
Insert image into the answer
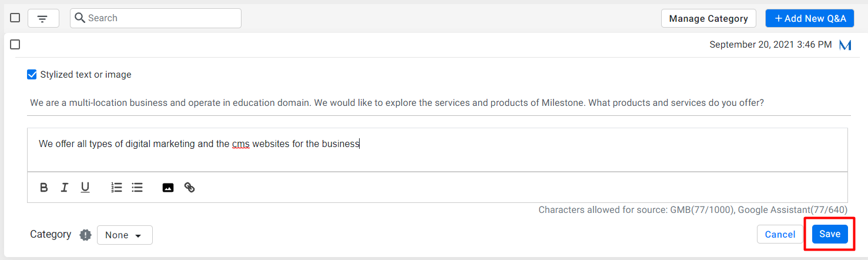click(x=168, y=188)
